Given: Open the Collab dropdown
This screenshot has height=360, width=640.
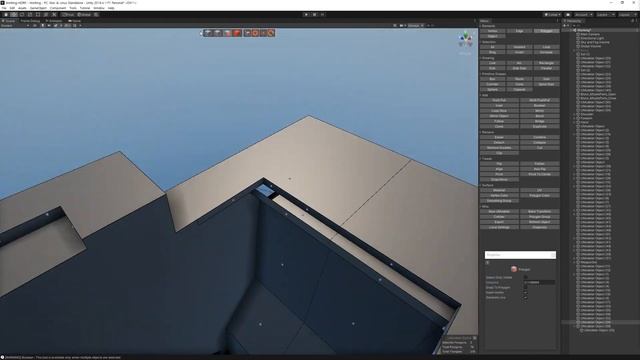Looking at the screenshot, I should [x=553, y=15].
